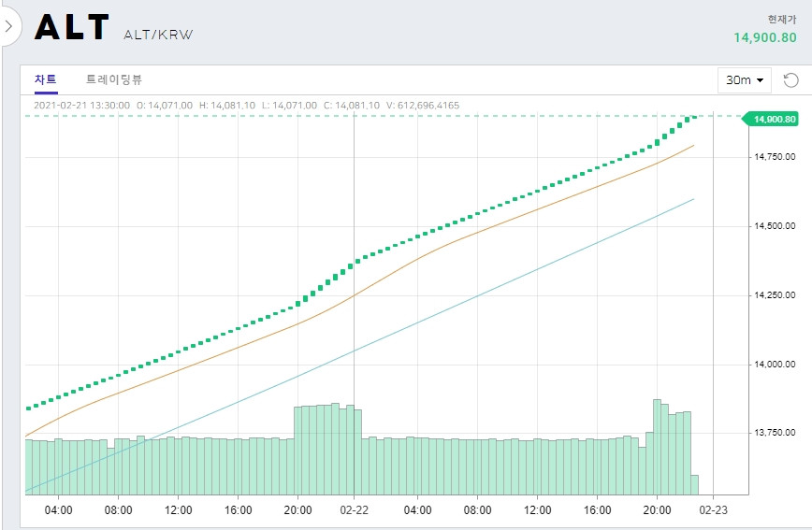The width and height of the screenshot is (812, 530).
Task: Click the last short volume bar
Action: 694,485
